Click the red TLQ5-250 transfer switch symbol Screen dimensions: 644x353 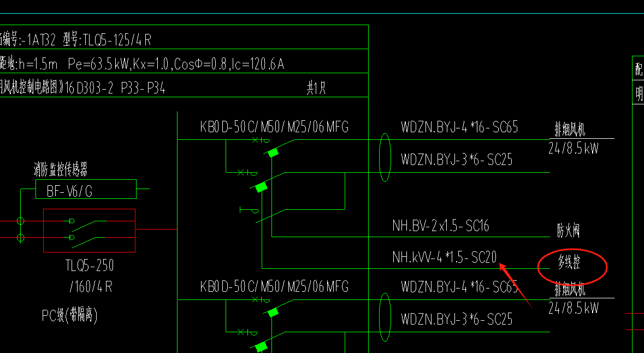[89, 231]
